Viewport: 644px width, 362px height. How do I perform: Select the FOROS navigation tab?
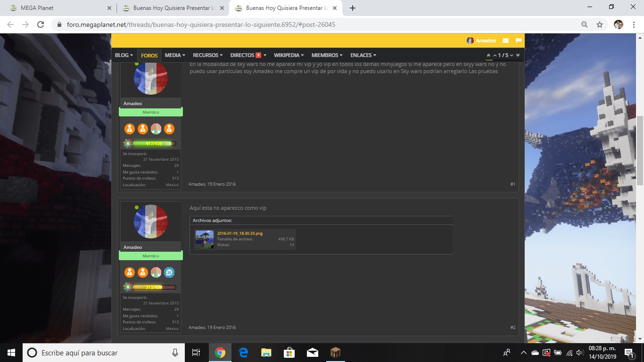(x=149, y=55)
